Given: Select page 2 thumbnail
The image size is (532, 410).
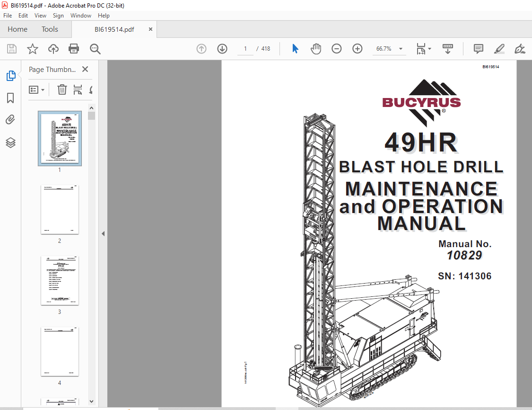Looking at the screenshot, I should (60, 210).
